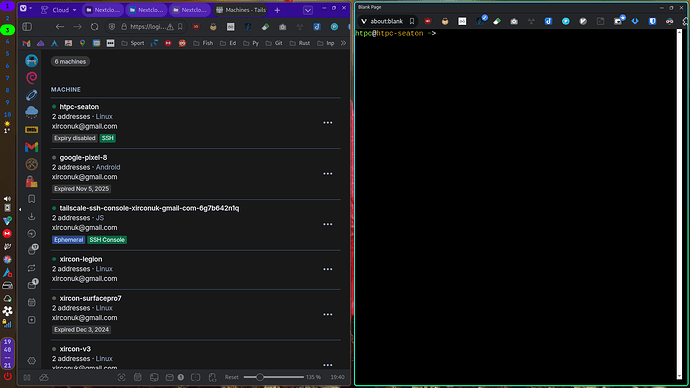The width and height of the screenshot is (690, 388).
Task: Go back in browser history
Action: [x=60, y=27]
